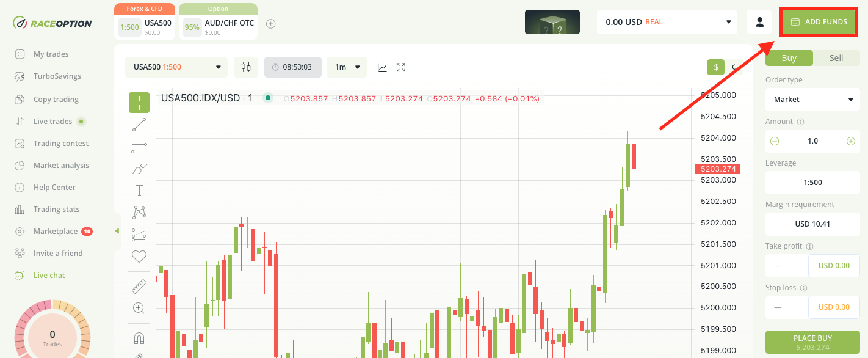This screenshot has width=868, height=358.
Task: Select the pattern nodes tool
Action: point(139,213)
